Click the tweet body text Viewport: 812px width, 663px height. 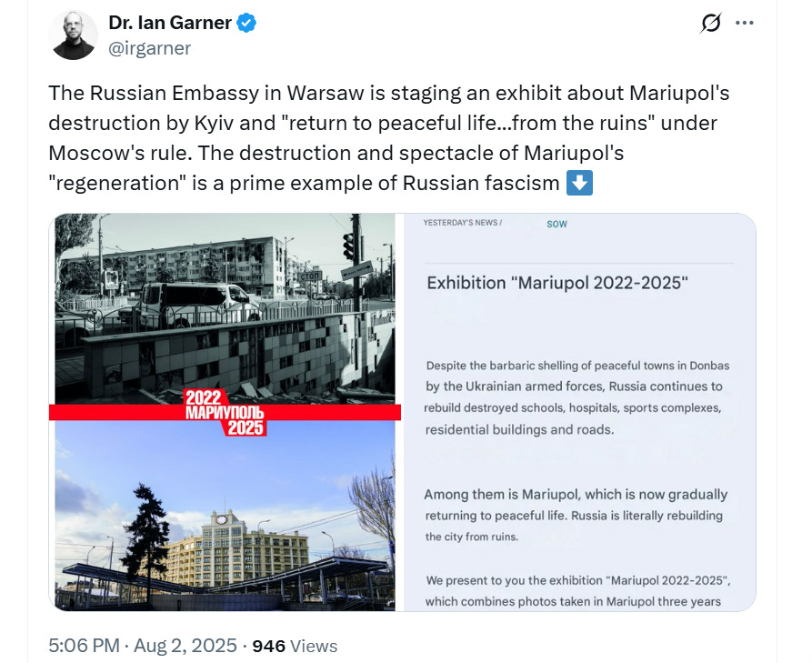point(389,137)
